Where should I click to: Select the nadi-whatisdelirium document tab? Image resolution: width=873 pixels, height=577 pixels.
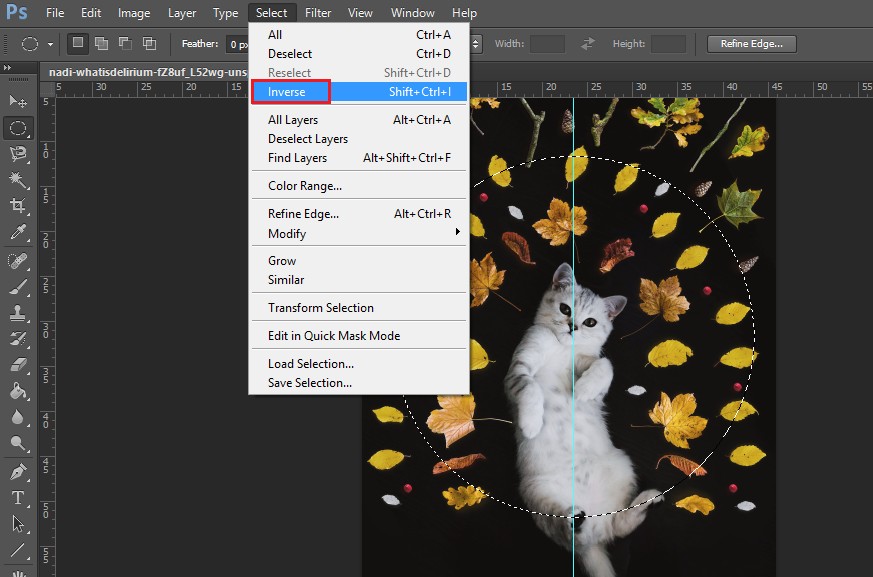point(148,72)
